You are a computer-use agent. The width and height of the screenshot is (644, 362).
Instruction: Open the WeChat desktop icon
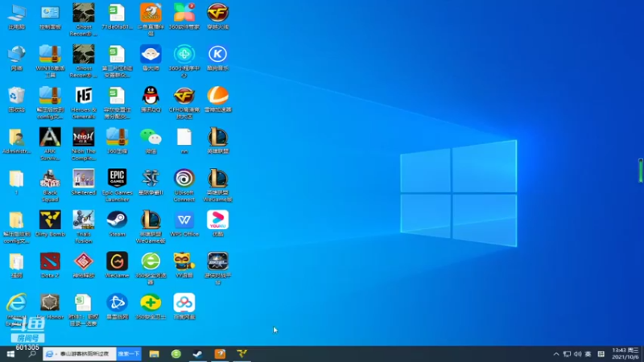point(151,142)
